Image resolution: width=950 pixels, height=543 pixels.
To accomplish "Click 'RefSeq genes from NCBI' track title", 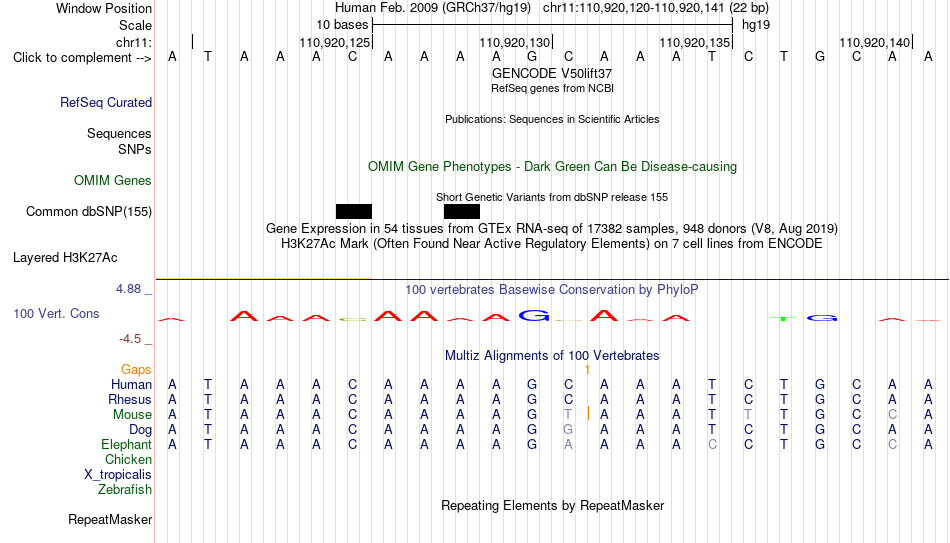I will [553, 88].
